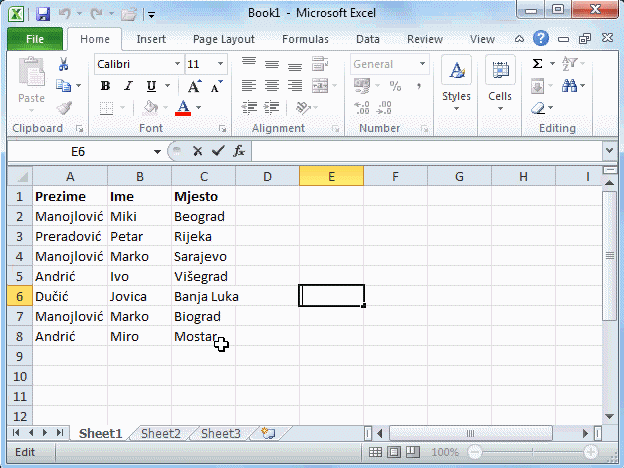Toggle Underline formatting
The width and height of the screenshot is (624, 468).
point(142,86)
